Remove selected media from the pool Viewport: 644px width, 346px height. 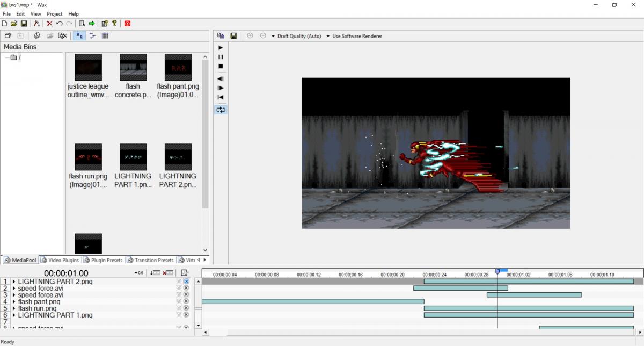pos(63,36)
